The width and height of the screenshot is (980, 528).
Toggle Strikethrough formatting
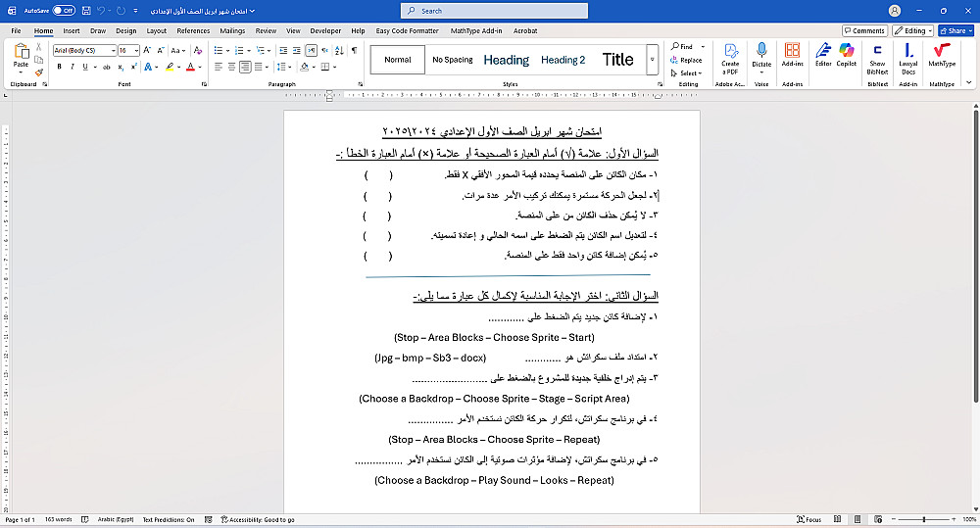(x=106, y=67)
